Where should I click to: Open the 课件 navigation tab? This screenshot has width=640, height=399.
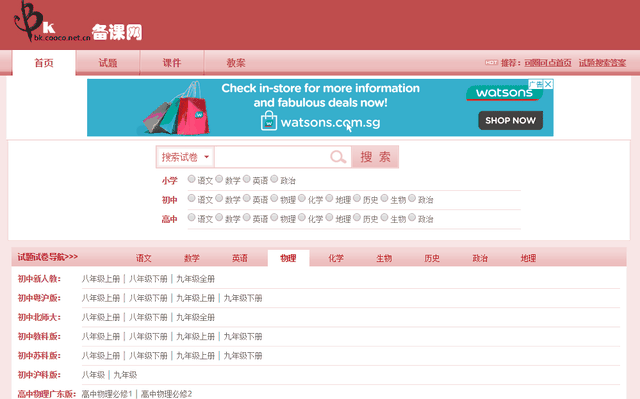(x=172, y=63)
